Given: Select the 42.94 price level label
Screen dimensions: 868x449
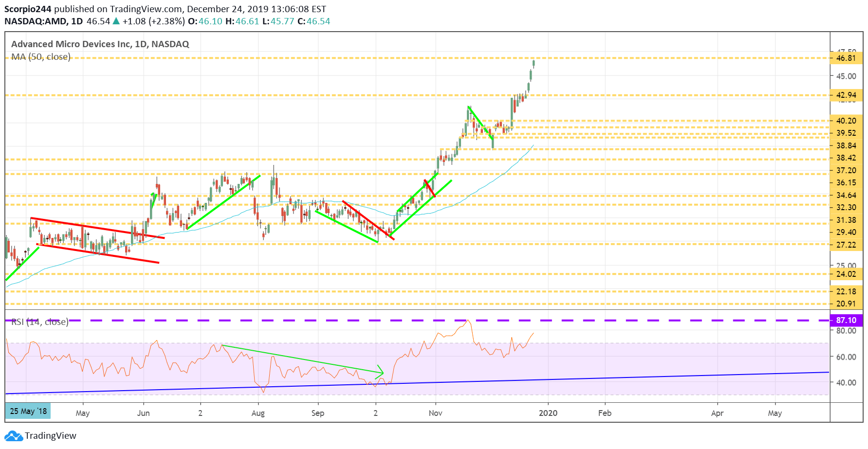Looking at the screenshot, I should (x=846, y=95).
